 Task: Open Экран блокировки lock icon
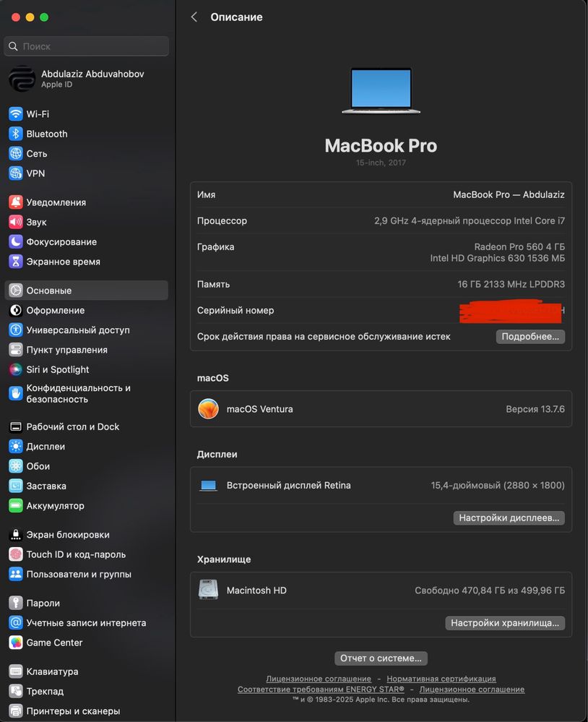(16, 535)
